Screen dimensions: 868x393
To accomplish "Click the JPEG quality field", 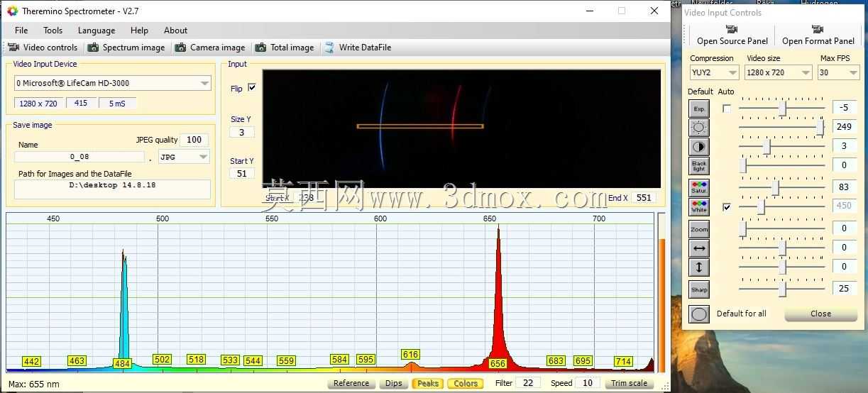I will pyautogui.click(x=194, y=140).
